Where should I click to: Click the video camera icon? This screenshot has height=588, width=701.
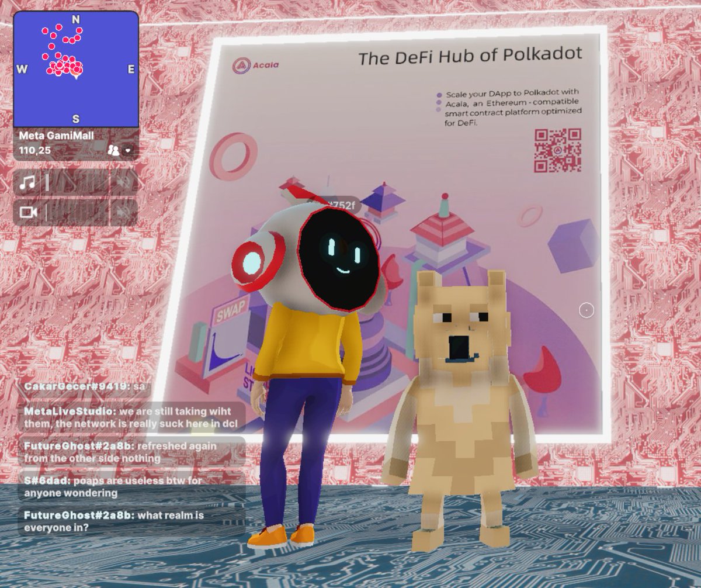click(x=28, y=212)
